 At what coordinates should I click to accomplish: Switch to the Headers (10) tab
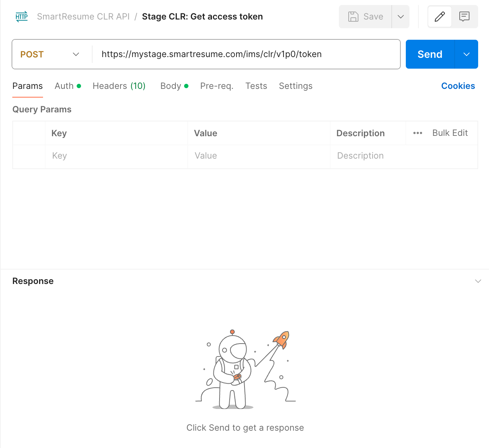coord(119,86)
